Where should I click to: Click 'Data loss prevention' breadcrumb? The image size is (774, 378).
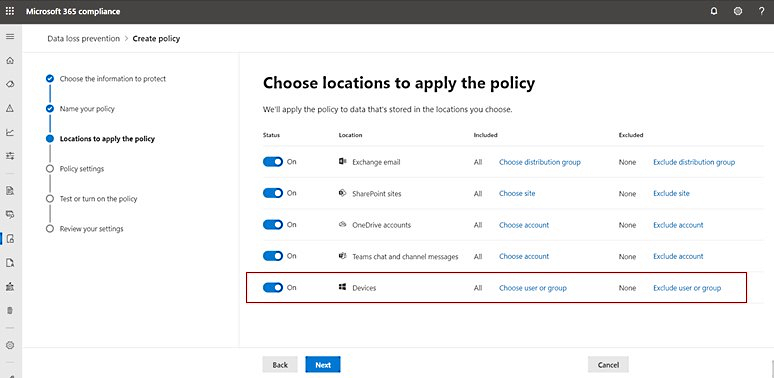click(83, 38)
